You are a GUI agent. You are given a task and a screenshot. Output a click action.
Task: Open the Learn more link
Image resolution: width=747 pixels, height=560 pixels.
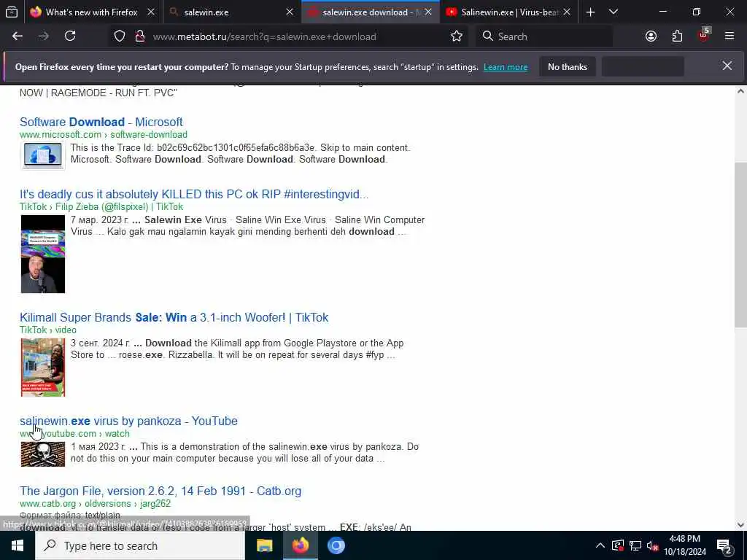pos(506,67)
